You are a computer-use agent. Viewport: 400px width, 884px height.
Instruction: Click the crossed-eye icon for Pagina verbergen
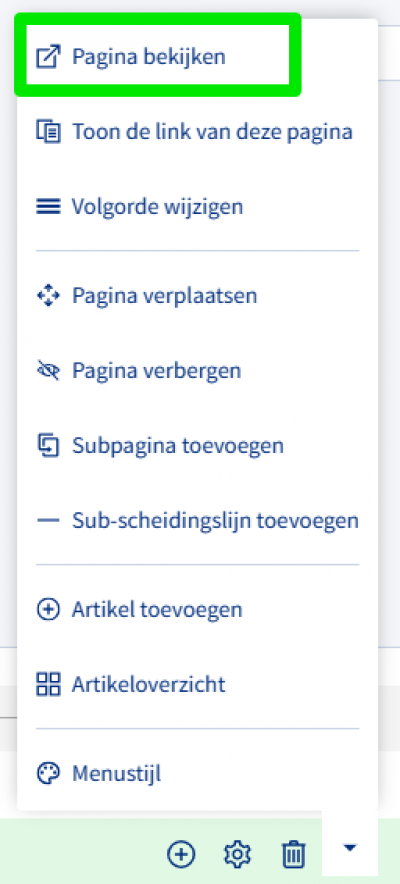coord(48,371)
